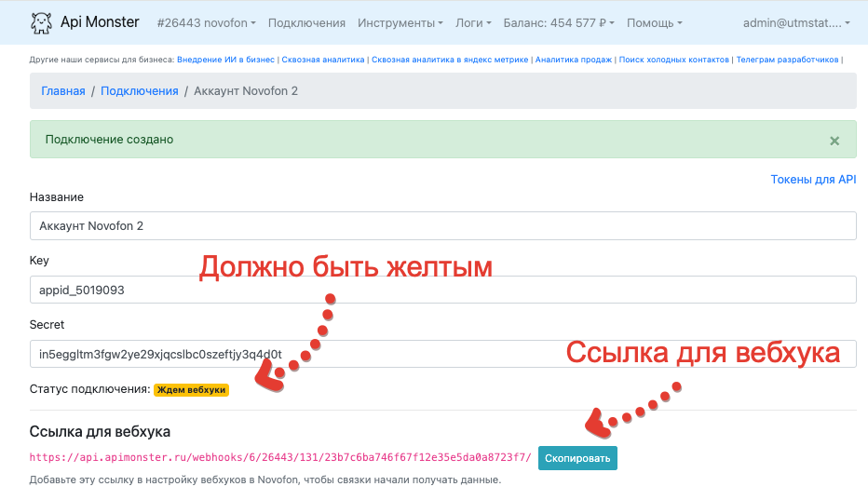Click the 'Аккаунт Novofon 2' breadcrumb text
868x500 pixels.
[x=246, y=91]
